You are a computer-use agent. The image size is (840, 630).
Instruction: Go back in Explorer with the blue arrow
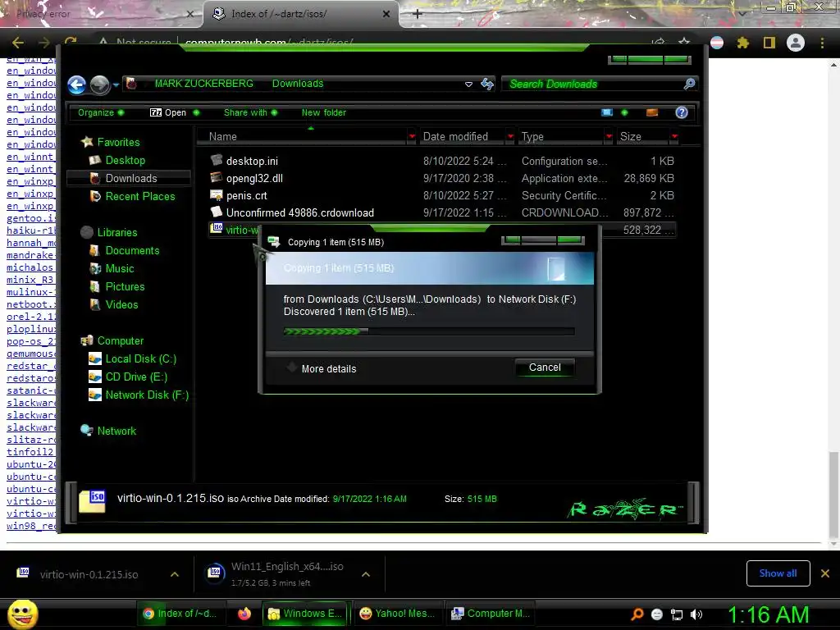click(x=76, y=84)
